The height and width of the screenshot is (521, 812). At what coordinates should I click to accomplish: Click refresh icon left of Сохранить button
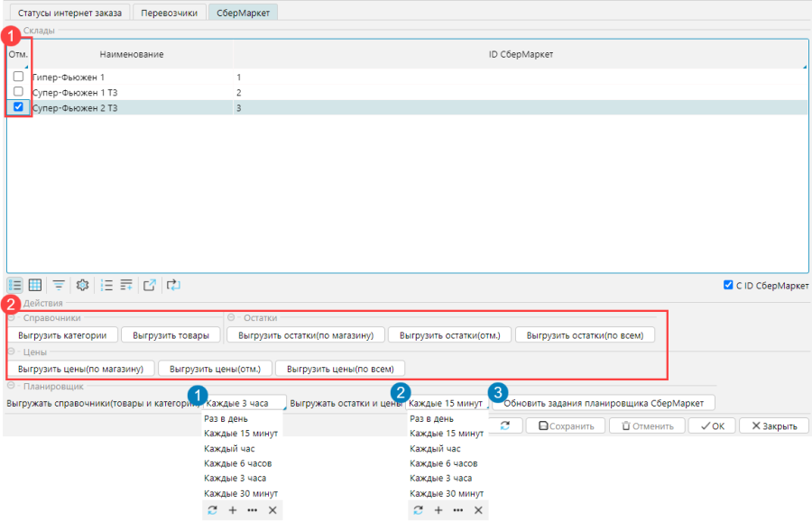[x=505, y=425]
